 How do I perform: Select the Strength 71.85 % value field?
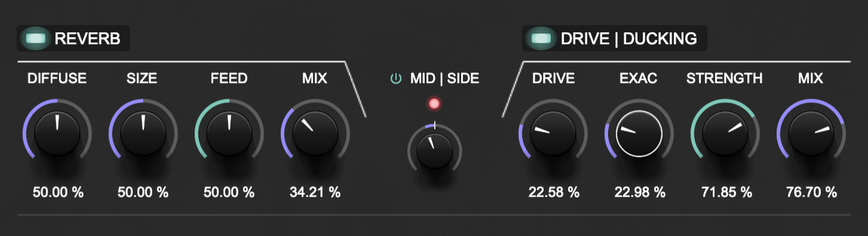(726, 192)
